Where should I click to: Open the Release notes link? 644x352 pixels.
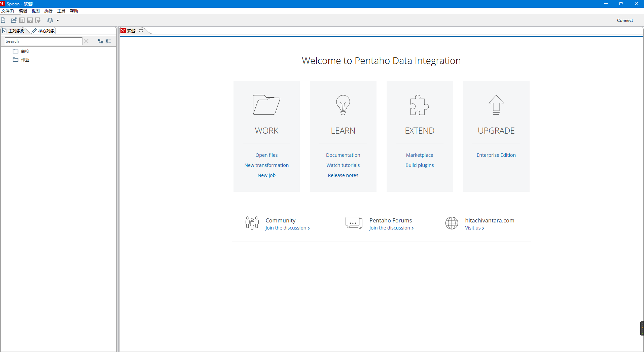[343, 175]
